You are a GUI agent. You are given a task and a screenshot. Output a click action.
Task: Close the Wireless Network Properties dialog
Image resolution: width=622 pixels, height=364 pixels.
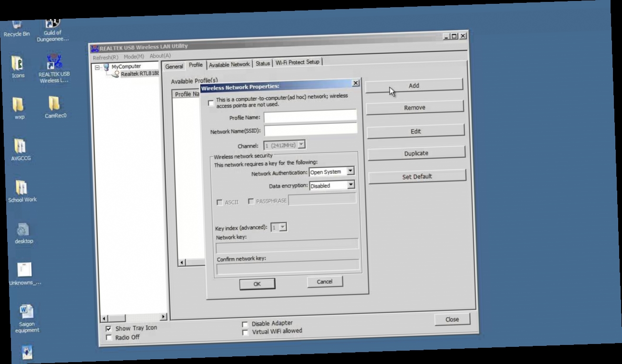355,83
